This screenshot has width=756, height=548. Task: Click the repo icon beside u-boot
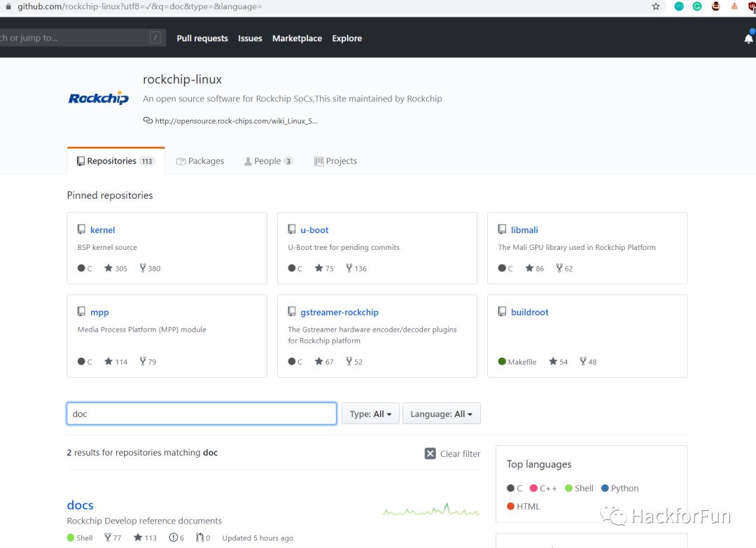292,230
